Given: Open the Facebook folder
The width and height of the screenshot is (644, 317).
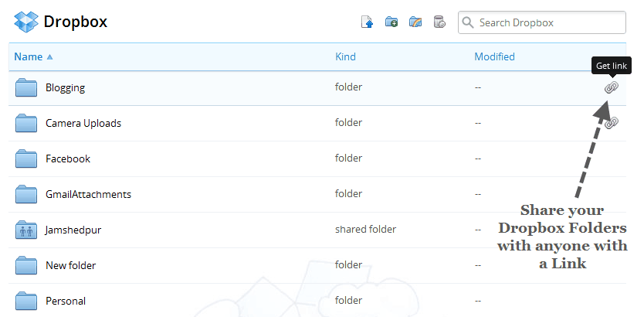Looking at the screenshot, I should [68, 158].
